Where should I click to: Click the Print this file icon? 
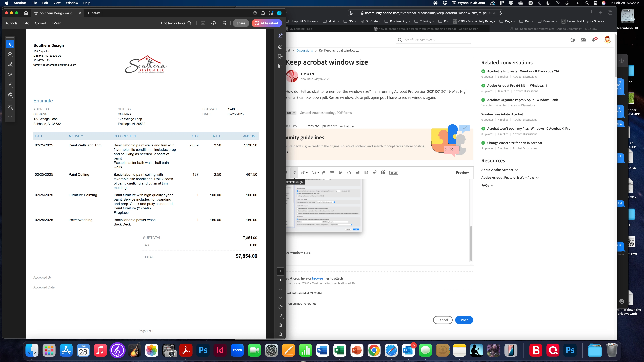(224, 23)
